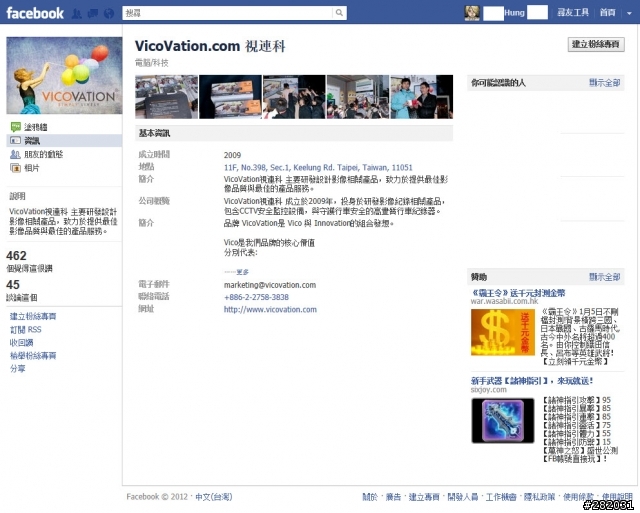Click the search input field
The width and height of the screenshot is (640, 513).
[x=227, y=13]
